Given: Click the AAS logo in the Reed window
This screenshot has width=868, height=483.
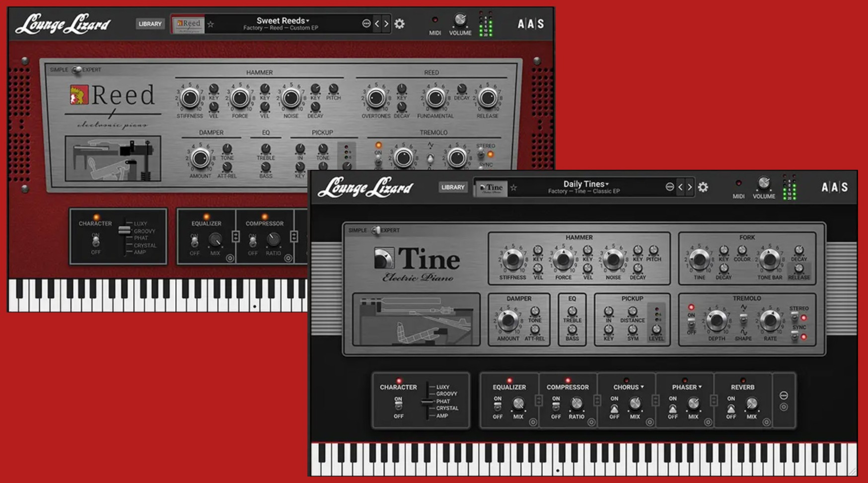Looking at the screenshot, I should 530,23.
